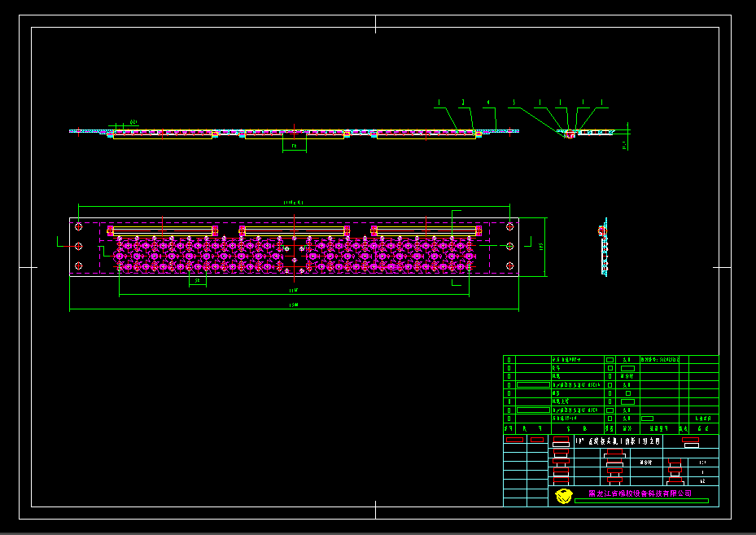Select the overall length dimension below plan view
The height and width of the screenshot is (535, 756).
pos(294,307)
